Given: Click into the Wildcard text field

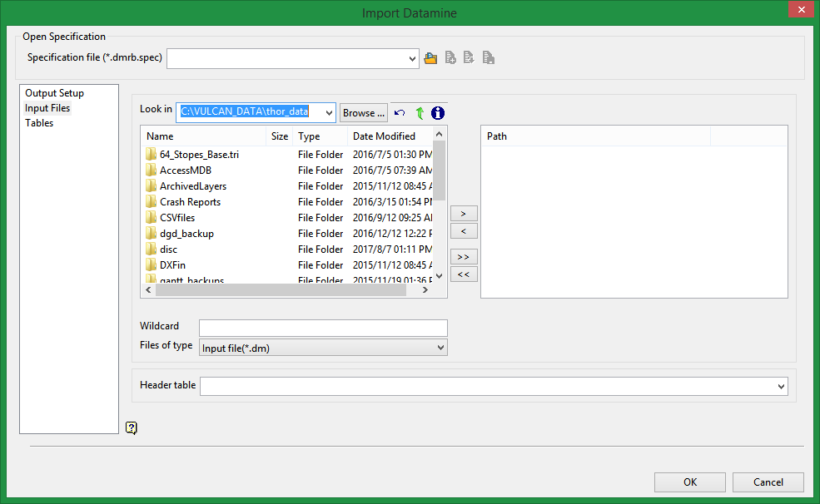Looking at the screenshot, I should coord(323,328).
